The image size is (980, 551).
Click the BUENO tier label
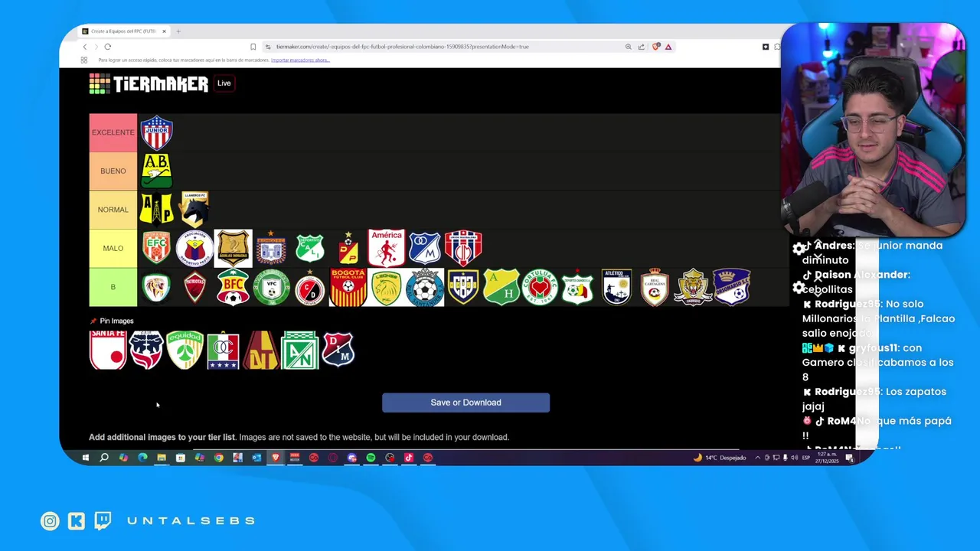[x=113, y=171]
